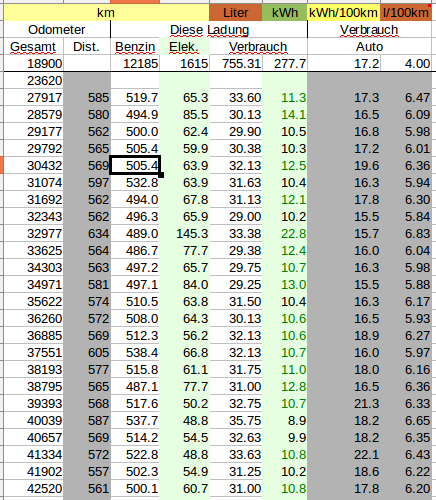
Task: Select green kWh value 11.3
Action: click(285, 98)
